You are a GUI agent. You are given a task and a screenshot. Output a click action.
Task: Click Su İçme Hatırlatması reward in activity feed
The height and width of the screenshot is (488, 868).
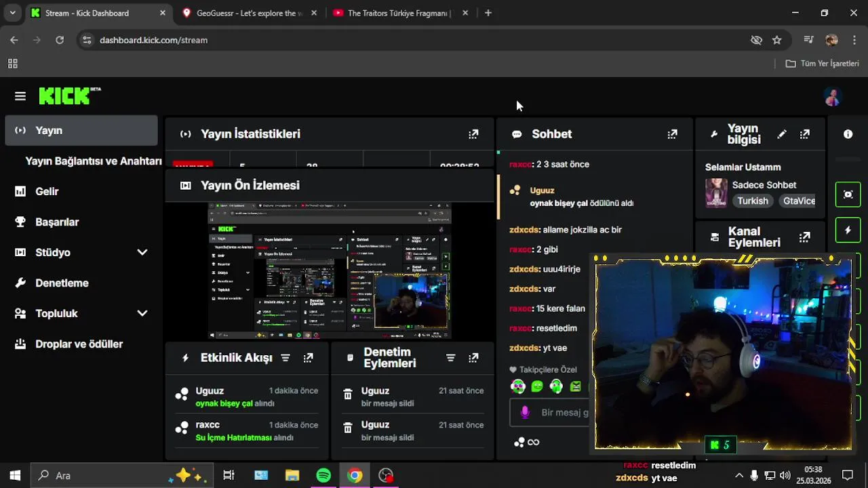pos(233,437)
